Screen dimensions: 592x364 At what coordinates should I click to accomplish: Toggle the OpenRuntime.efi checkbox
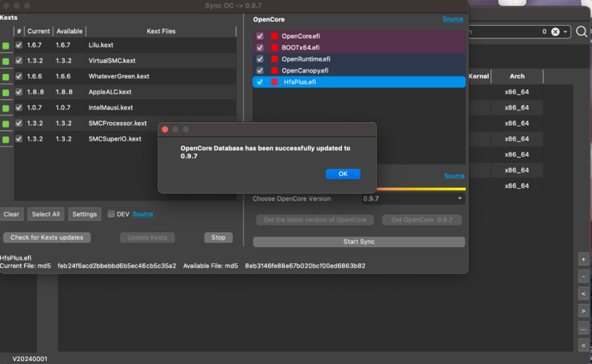[x=260, y=59]
